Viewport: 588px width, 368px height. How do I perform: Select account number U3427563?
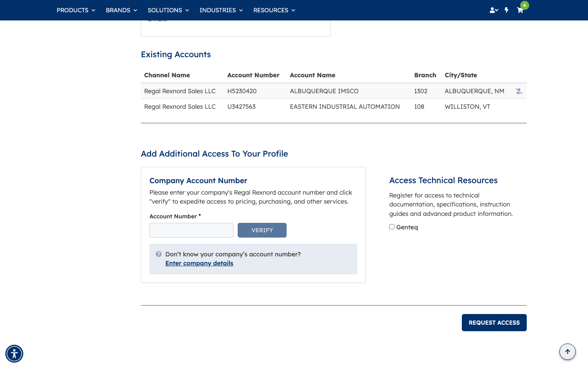click(241, 107)
